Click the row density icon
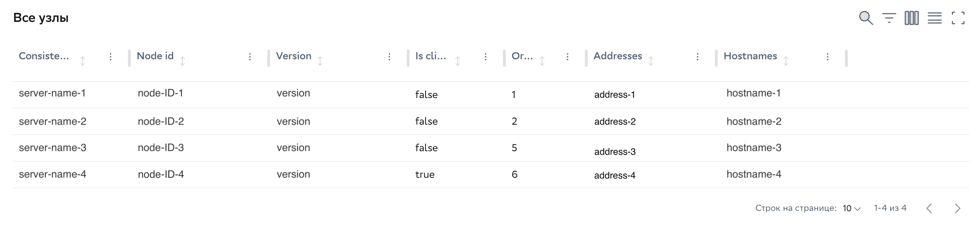The height and width of the screenshot is (227, 980). (x=934, y=18)
